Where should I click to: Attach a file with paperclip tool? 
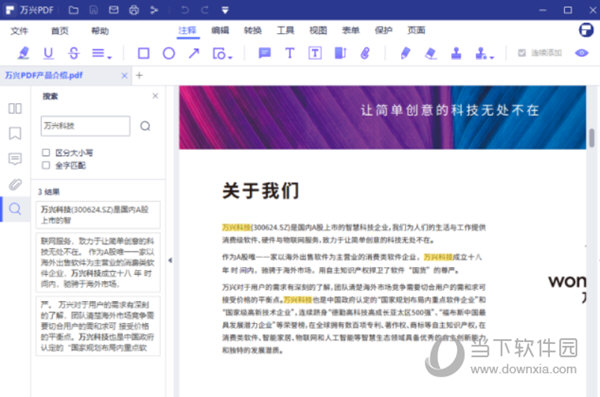(x=365, y=53)
